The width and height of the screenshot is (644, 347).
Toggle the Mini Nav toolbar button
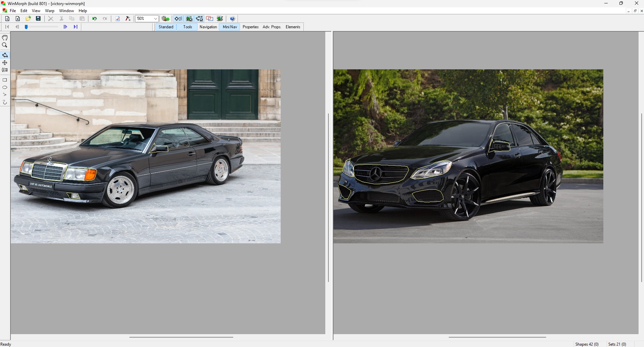tap(230, 27)
